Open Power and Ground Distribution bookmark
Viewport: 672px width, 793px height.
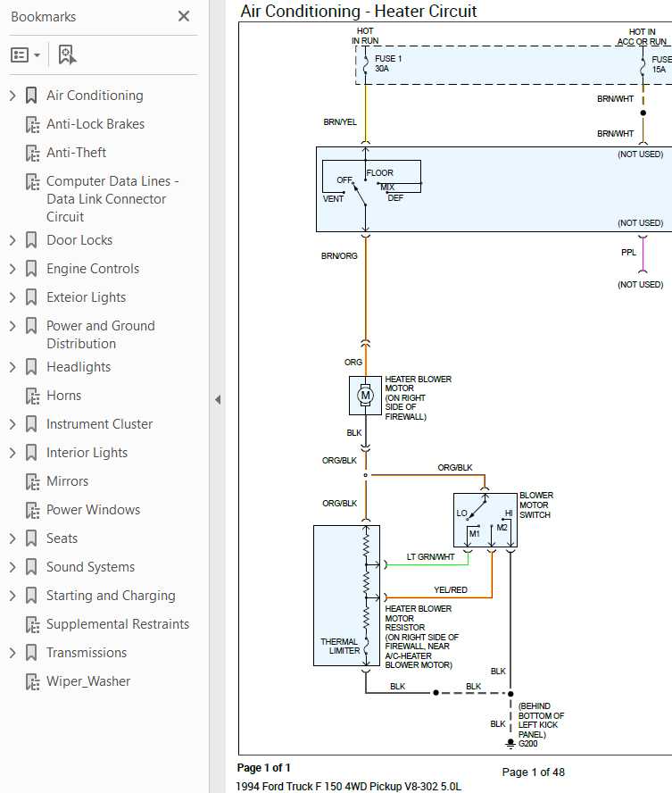(x=101, y=334)
